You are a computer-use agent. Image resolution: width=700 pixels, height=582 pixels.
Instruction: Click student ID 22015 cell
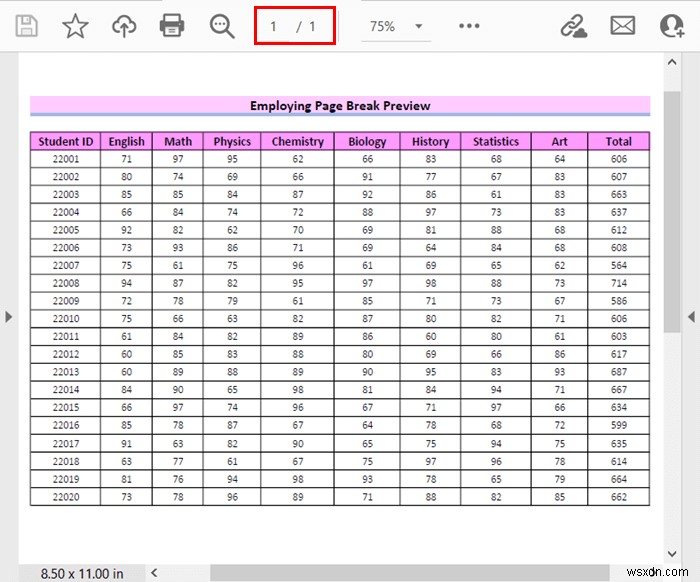tap(66, 407)
